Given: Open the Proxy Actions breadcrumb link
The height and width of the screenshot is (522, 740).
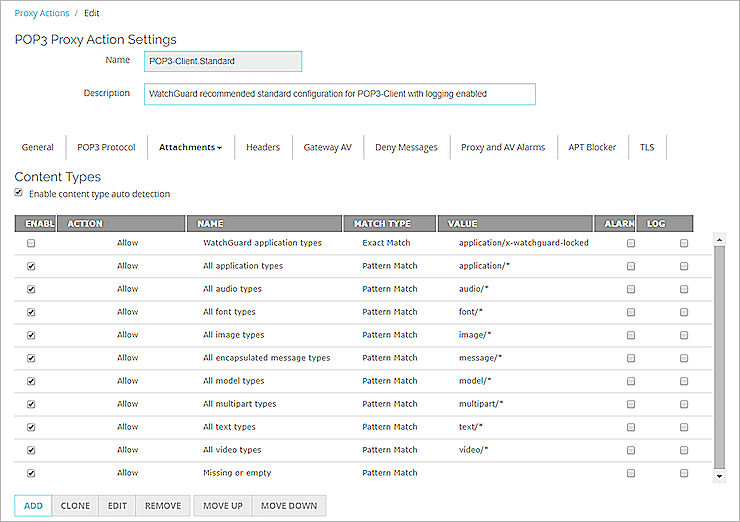Looking at the screenshot, I should (41, 13).
